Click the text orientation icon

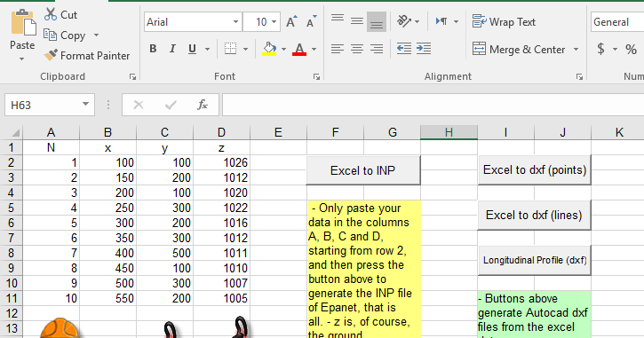tap(404, 21)
